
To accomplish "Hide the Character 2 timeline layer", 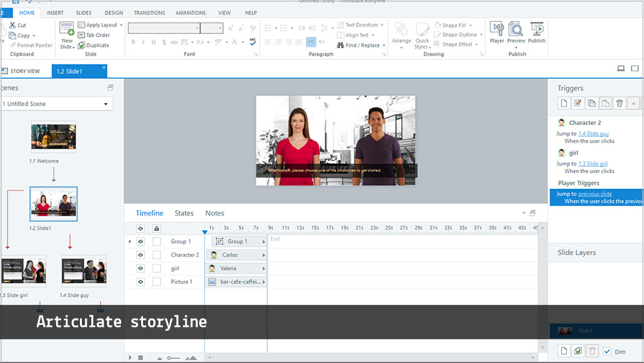I will tap(141, 255).
